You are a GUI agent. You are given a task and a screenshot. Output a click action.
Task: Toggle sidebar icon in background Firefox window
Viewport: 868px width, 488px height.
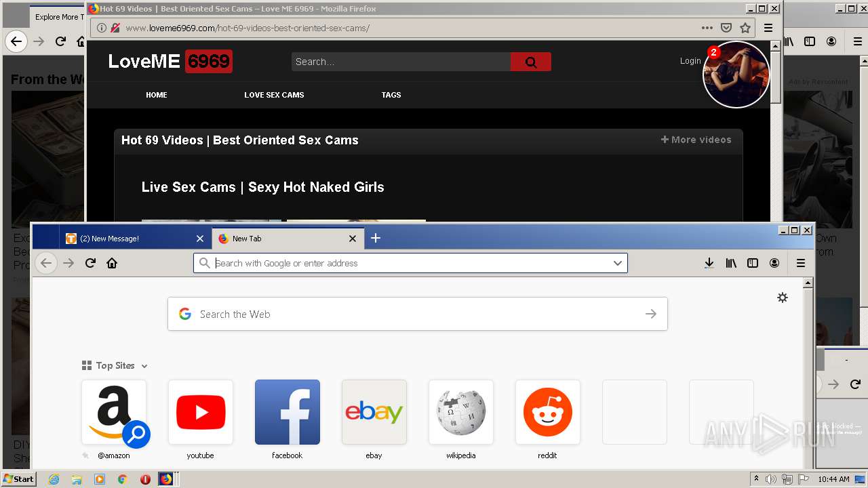pos(810,41)
